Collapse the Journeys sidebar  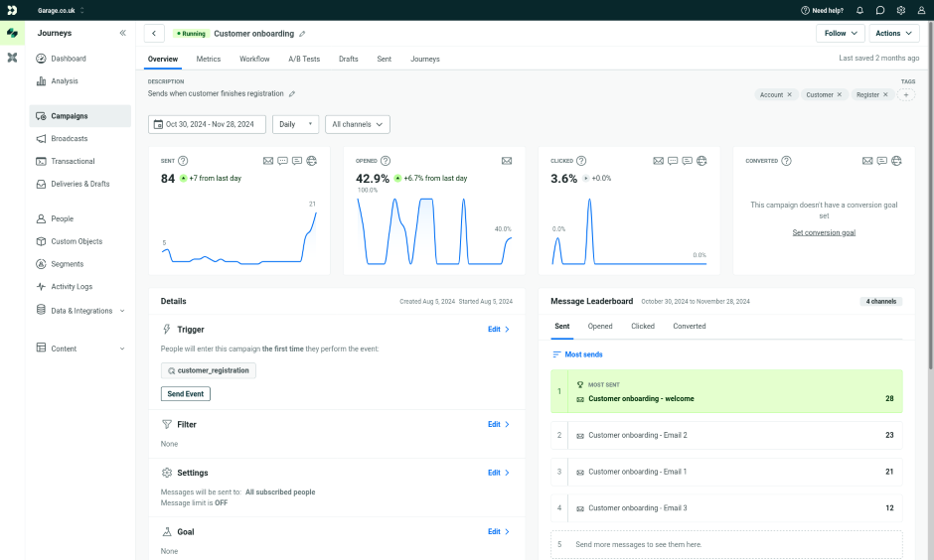(x=122, y=34)
